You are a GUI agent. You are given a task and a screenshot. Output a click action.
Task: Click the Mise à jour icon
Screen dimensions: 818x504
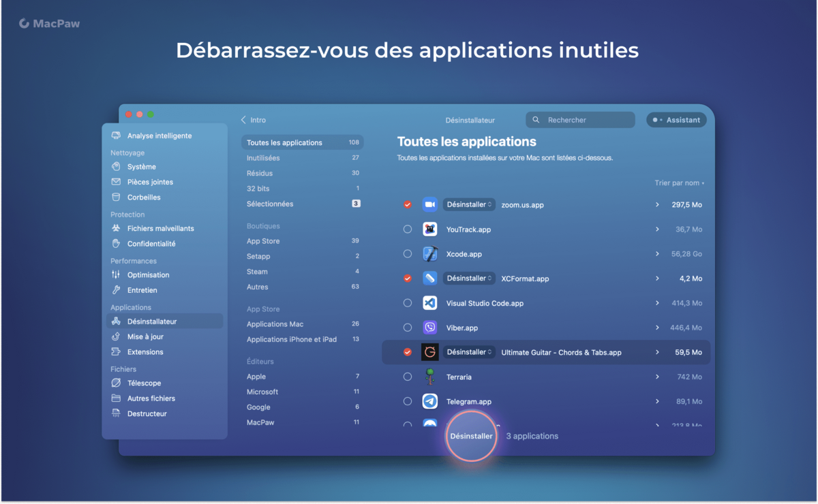pyautogui.click(x=116, y=336)
